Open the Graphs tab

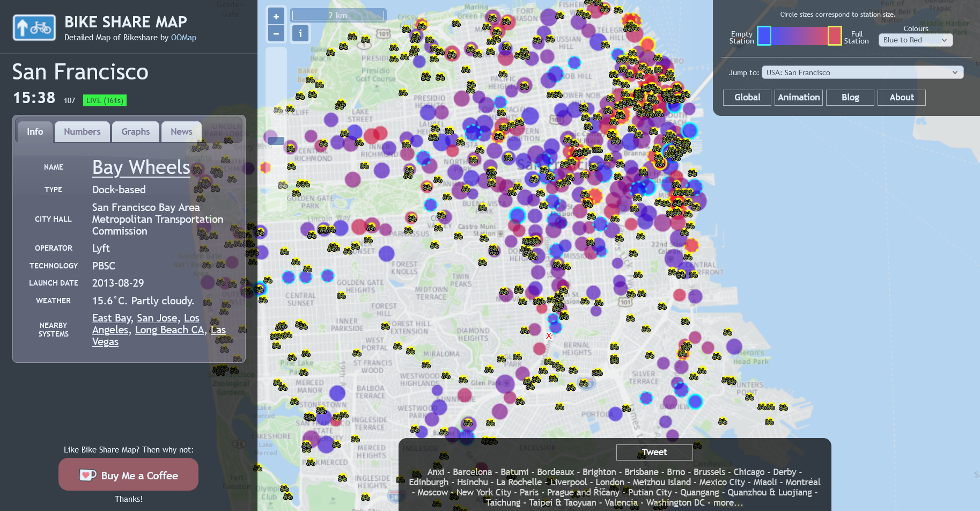click(135, 132)
